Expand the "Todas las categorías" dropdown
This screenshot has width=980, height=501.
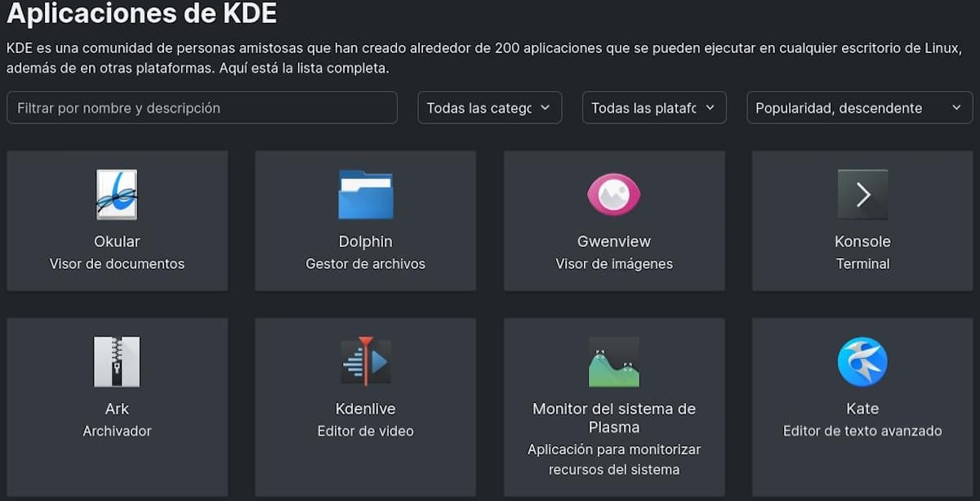coord(490,108)
